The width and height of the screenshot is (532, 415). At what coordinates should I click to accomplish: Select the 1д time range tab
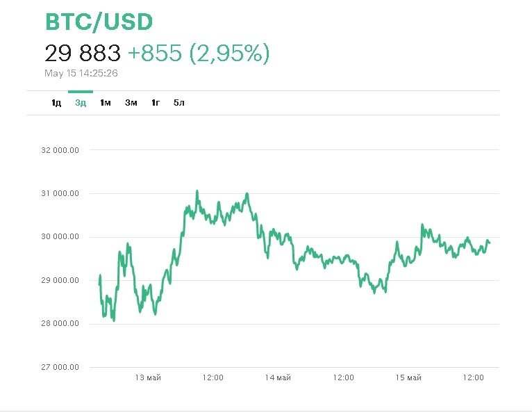(56, 103)
